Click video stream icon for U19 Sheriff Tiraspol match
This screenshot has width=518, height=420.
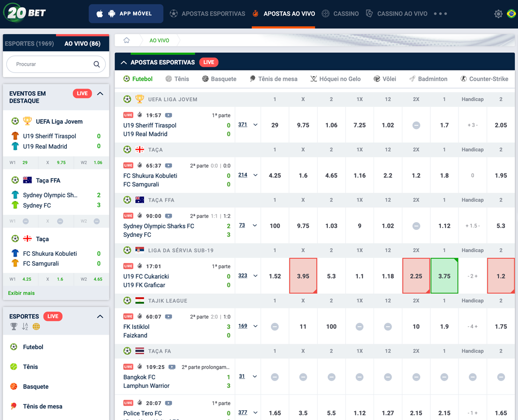pos(168,115)
